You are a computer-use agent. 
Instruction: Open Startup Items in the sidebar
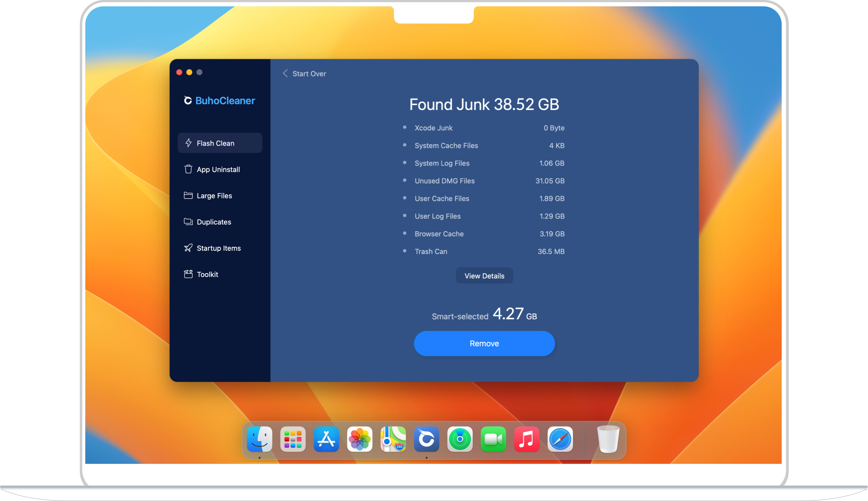click(220, 248)
